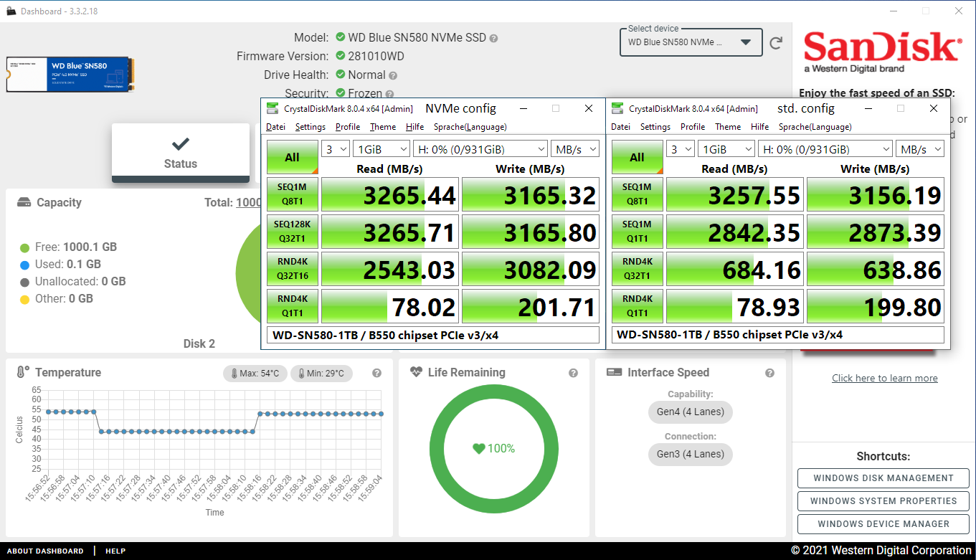Open drive H: dropdown in std. config window
This screenshot has height=560, width=976.
(825, 149)
